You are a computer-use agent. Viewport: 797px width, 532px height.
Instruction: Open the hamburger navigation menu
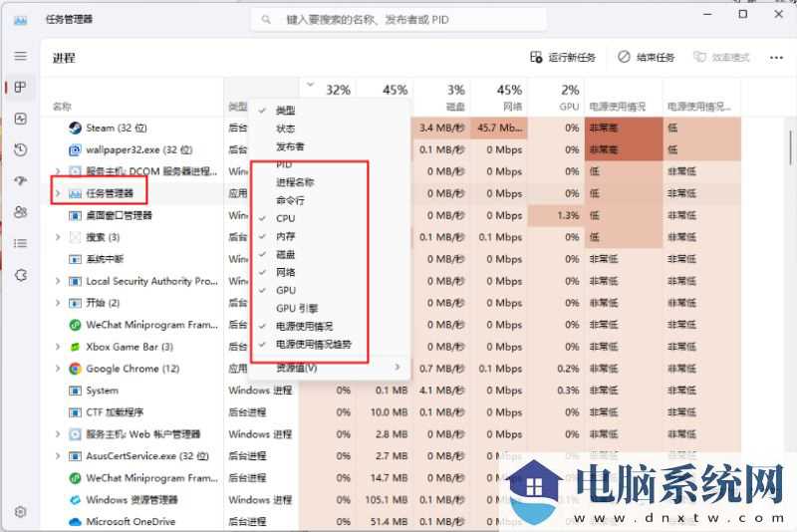[20, 56]
